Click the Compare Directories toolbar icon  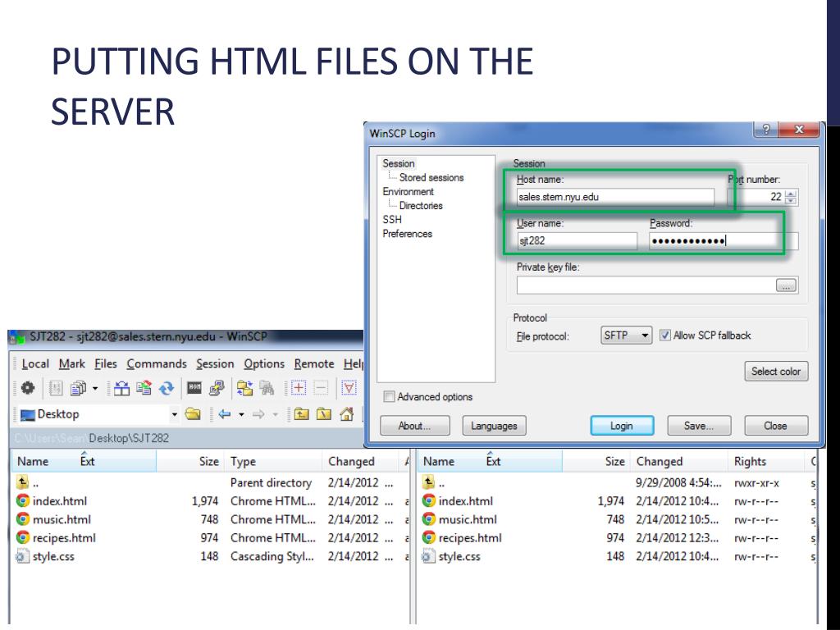pyautogui.click(x=121, y=387)
